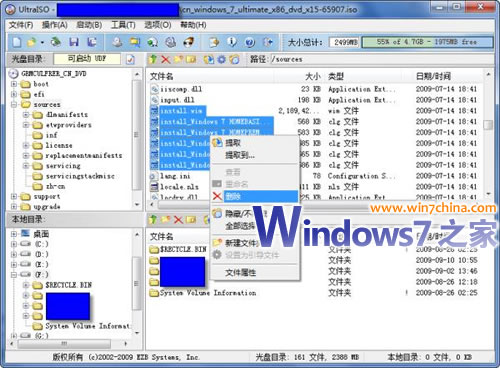Click the red X delete icon in local pane toolbar
This screenshot has width=500, height=368.
pyautogui.click(x=179, y=220)
